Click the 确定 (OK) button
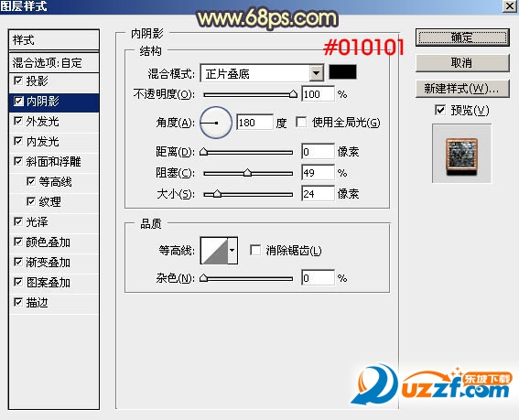519x420 pixels. click(x=462, y=38)
